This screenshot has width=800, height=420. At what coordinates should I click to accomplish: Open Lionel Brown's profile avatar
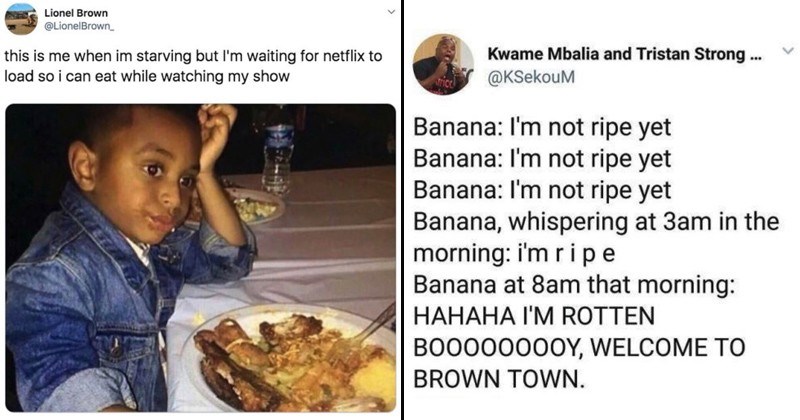pos(21,19)
